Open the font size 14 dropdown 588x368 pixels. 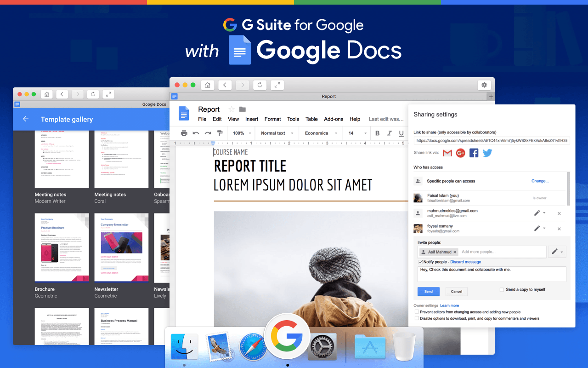[x=357, y=133]
